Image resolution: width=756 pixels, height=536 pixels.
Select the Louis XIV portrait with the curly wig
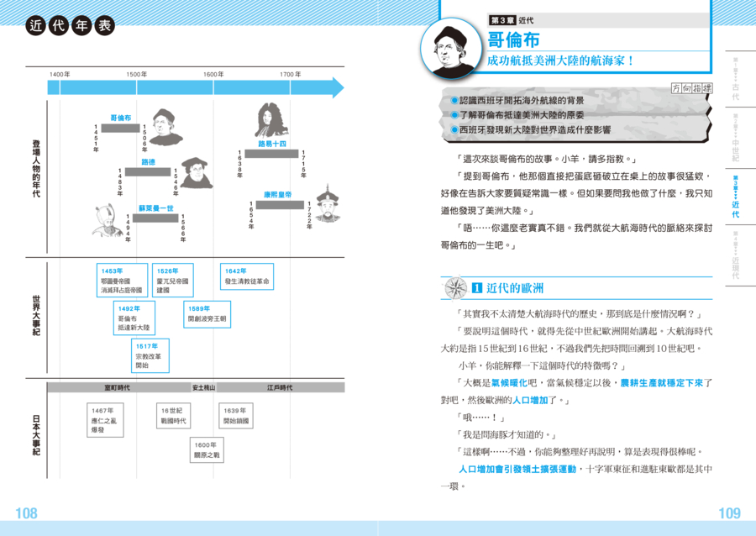pyautogui.click(x=270, y=120)
